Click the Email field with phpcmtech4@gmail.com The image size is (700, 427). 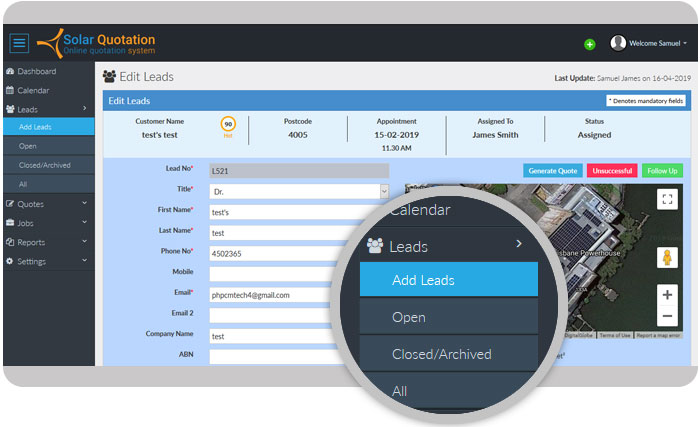271,295
